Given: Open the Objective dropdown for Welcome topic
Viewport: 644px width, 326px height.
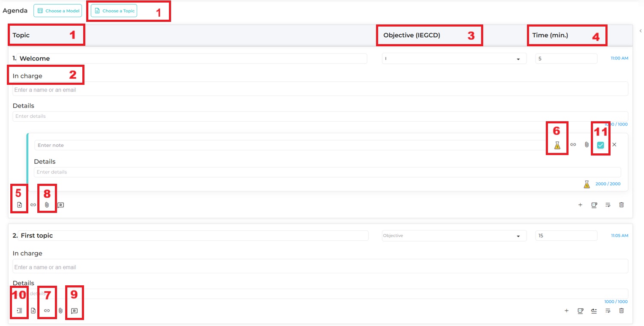Looking at the screenshot, I should click(x=454, y=59).
